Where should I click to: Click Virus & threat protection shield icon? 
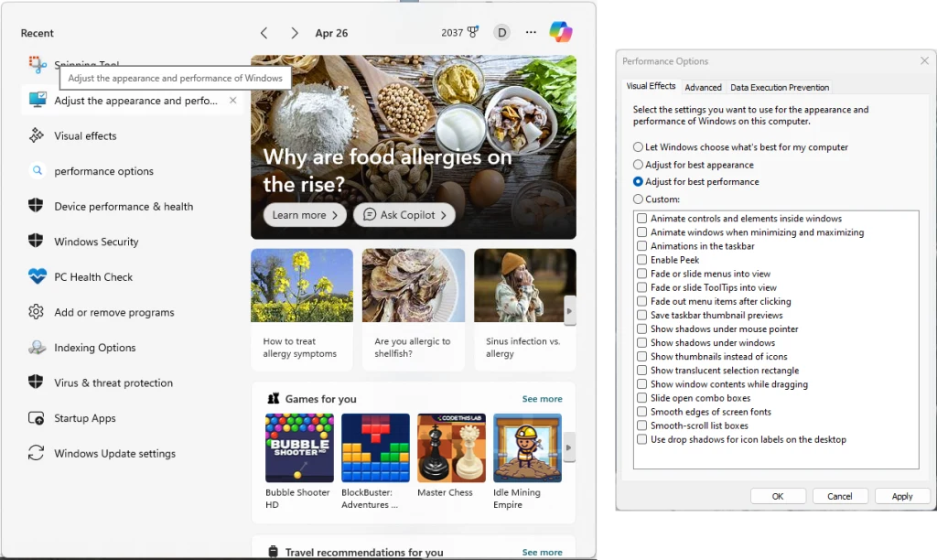point(36,382)
